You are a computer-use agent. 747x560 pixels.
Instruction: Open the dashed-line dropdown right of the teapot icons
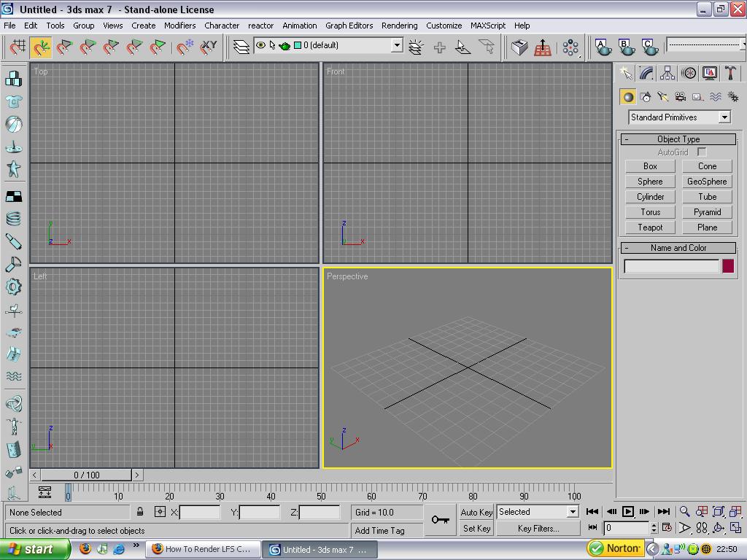click(706, 44)
